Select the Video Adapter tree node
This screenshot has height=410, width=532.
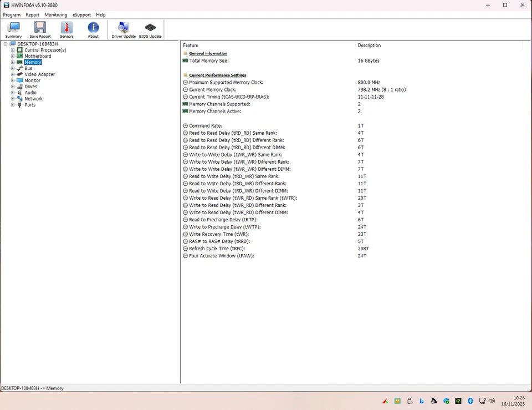click(x=39, y=74)
